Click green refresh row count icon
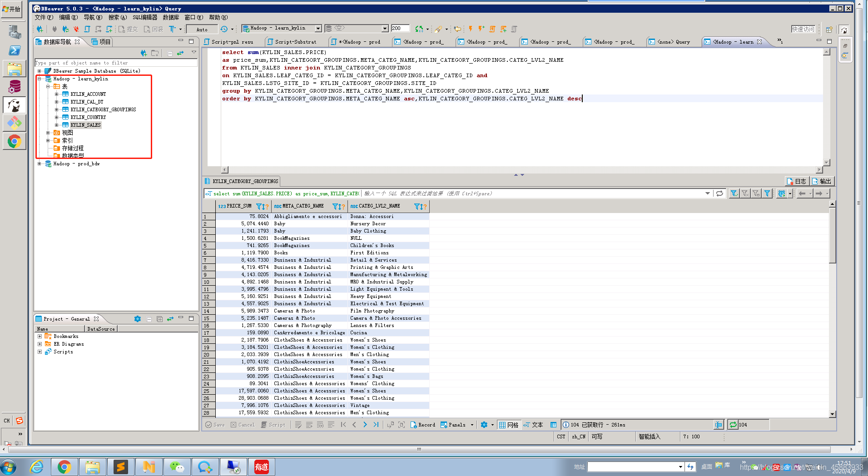Viewport: 868px width, 476px height. click(x=733, y=425)
